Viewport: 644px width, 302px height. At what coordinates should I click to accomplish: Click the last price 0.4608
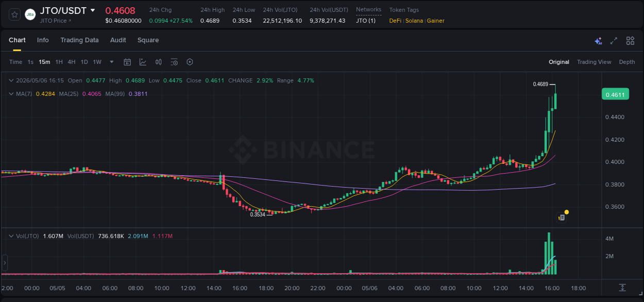(x=120, y=10)
